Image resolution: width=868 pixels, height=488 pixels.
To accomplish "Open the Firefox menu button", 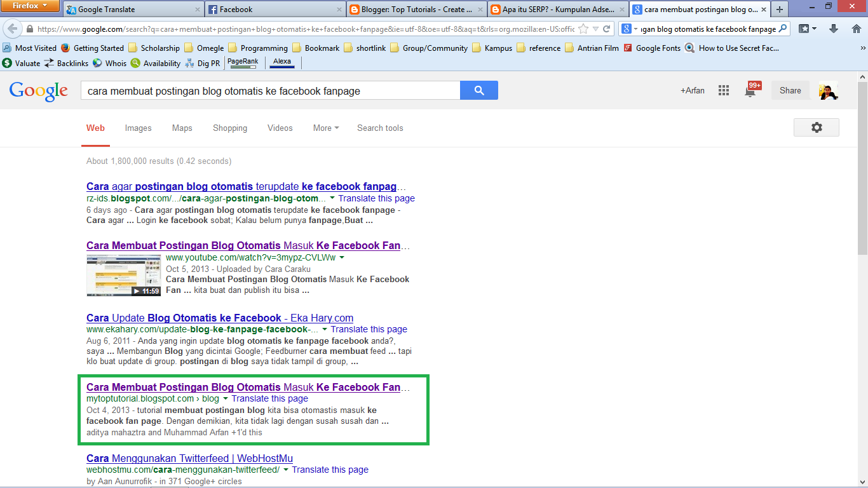I will tap(30, 6).
